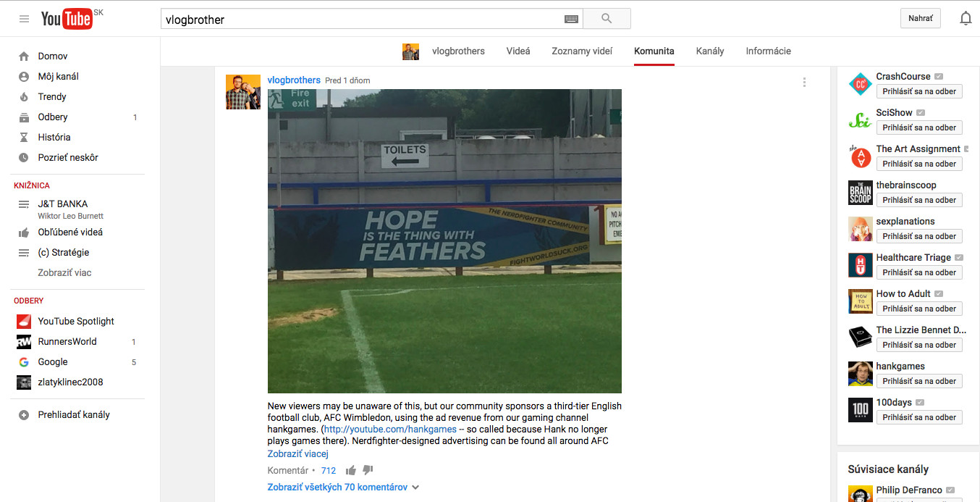Subscribe to hankgames channel
The width and height of the screenshot is (980, 502).
pos(919,381)
